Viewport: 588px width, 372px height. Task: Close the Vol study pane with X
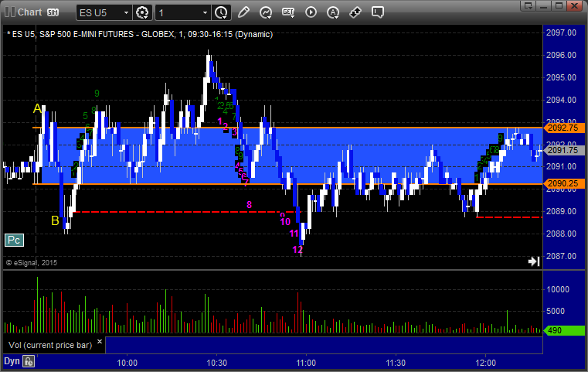click(x=100, y=342)
